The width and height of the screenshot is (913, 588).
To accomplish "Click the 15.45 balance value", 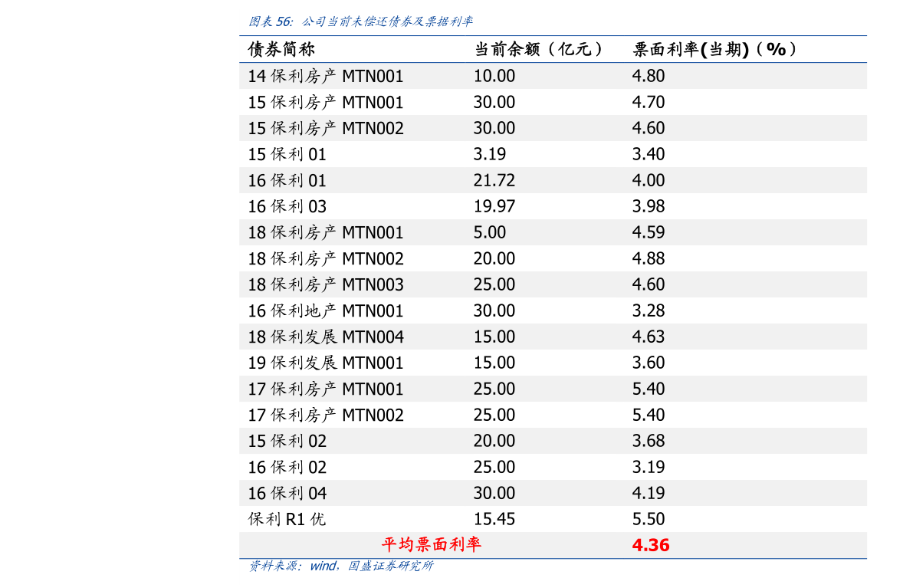I will pos(494,519).
